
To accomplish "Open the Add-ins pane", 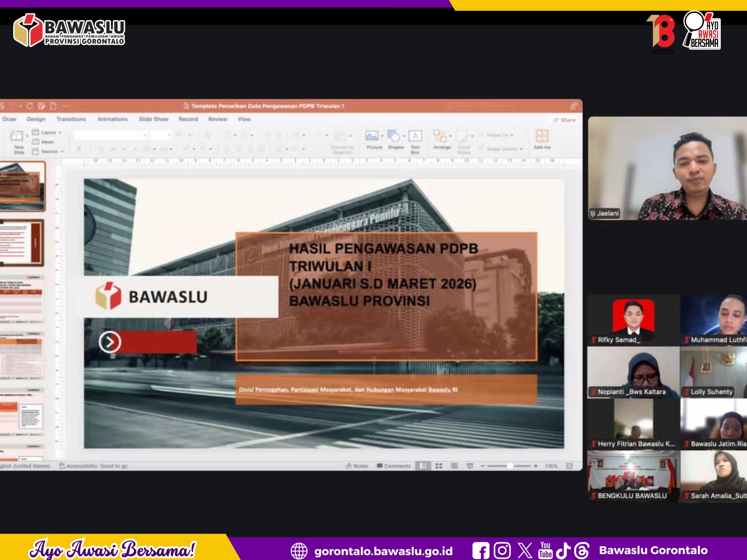I will pyautogui.click(x=542, y=140).
